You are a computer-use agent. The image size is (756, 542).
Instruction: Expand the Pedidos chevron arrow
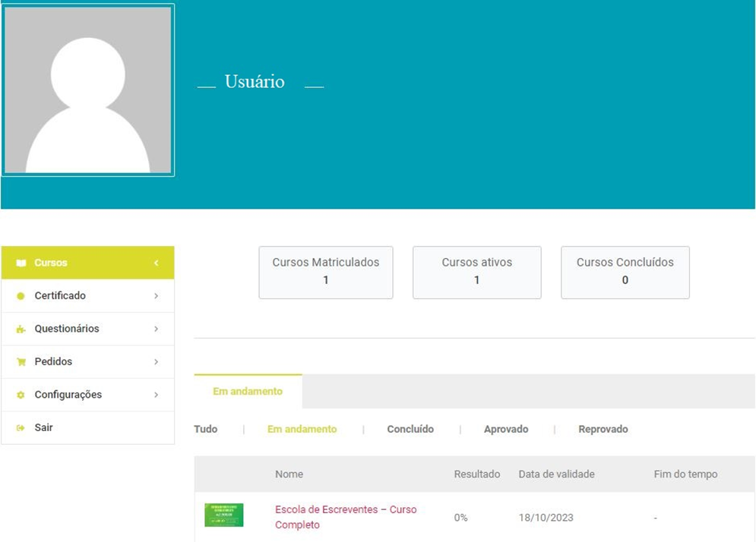point(156,362)
